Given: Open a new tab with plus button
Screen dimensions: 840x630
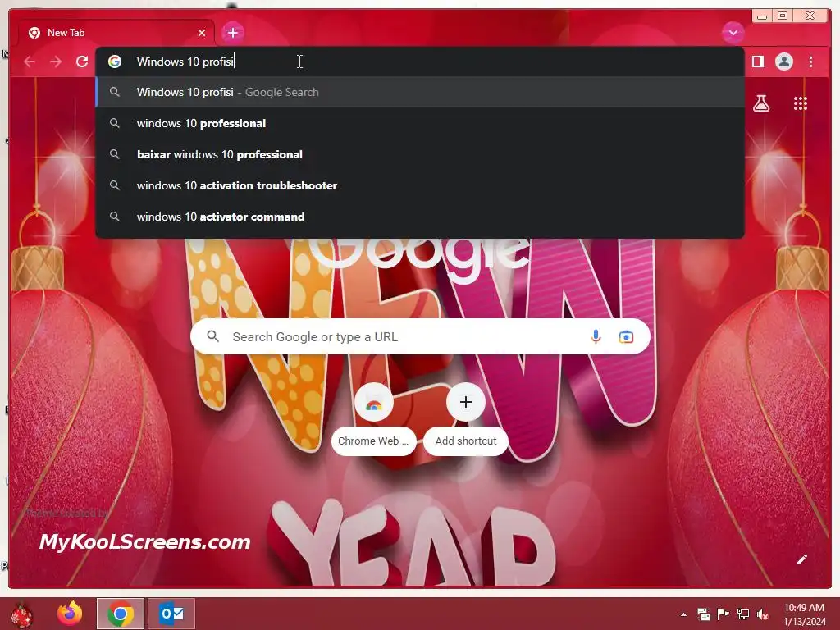Looking at the screenshot, I should point(232,33).
